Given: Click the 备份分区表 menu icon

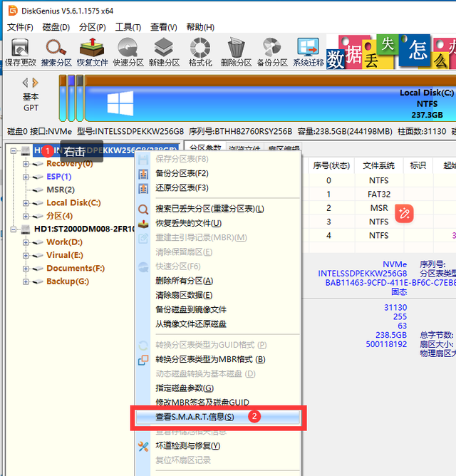Looking at the screenshot, I should [x=143, y=174].
